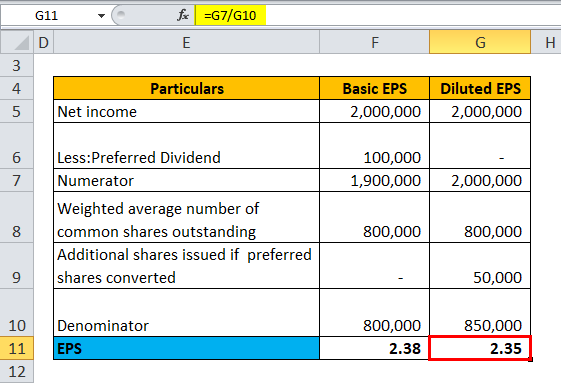Select the Net income label cell
This screenshot has height=383, width=561.
(x=186, y=111)
